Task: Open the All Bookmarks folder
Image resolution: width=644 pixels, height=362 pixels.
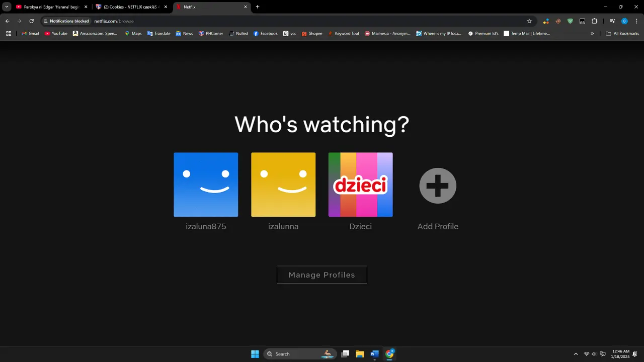Action: pos(622,34)
